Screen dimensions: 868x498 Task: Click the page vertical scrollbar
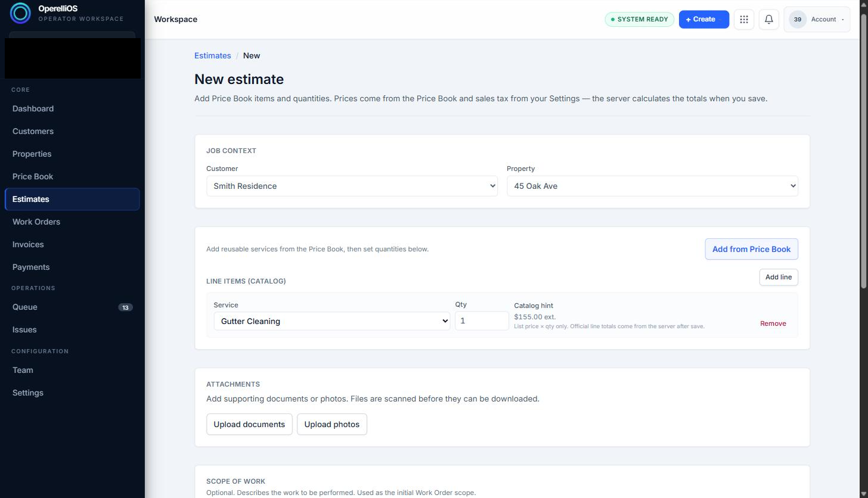coord(864,249)
